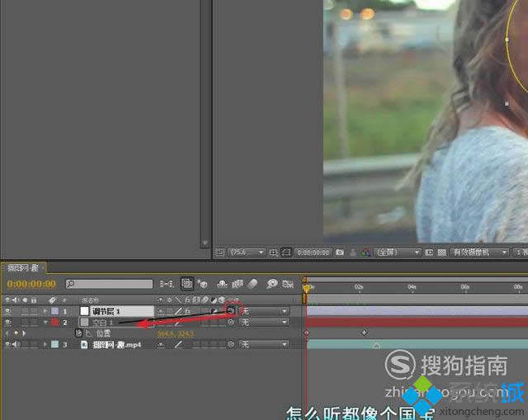Hide the 空白 1 layer
This screenshot has width=528, height=420.
(7, 323)
